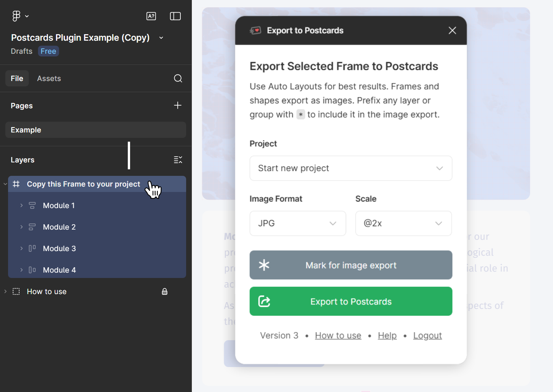Expand the Module 2 layer
The width and height of the screenshot is (553, 392).
tap(21, 227)
